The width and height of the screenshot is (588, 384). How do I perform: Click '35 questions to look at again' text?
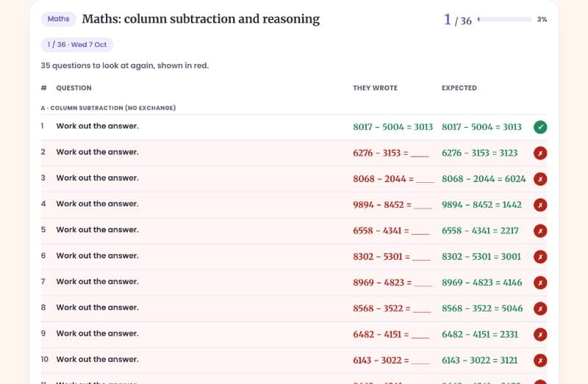point(124,65)
